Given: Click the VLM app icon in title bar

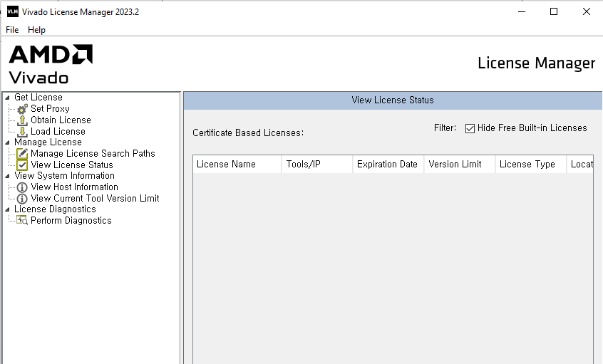Looking at the screenshot, I should (x=13, y=11).
